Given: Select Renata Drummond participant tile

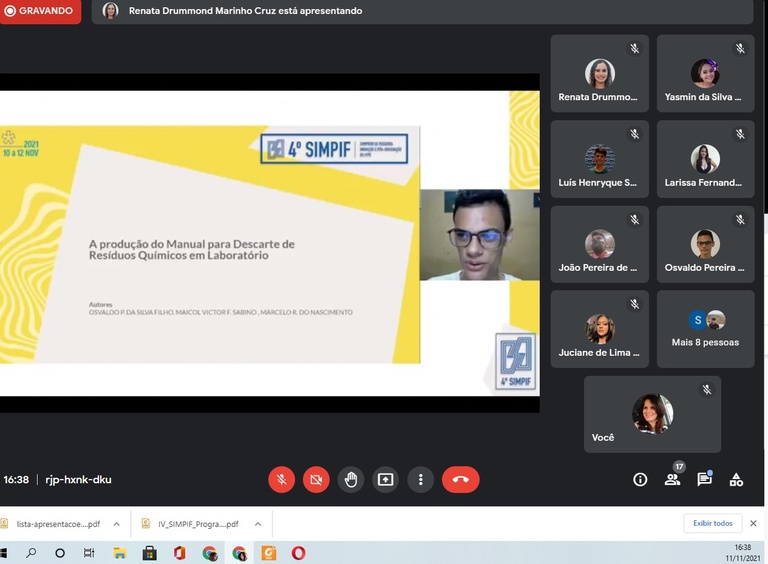Looking at the screenshot, I should tap(599, 74).
